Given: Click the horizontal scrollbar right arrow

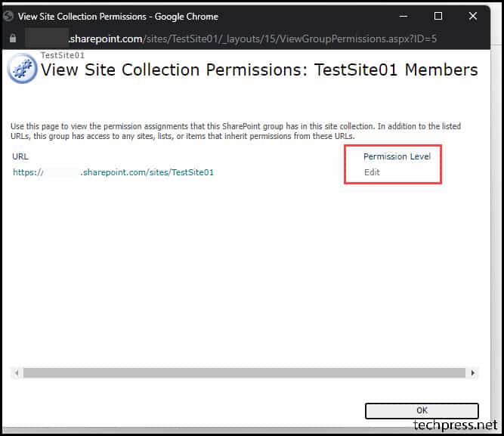Looking at the screenshot, I should (473, 373).
